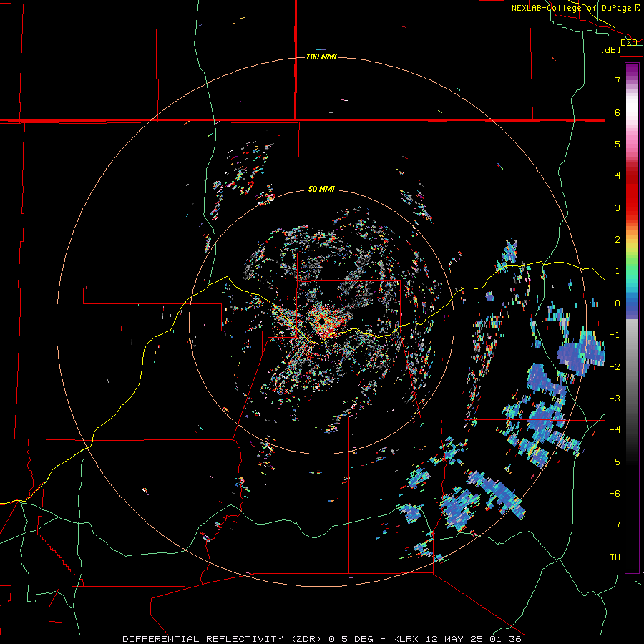644x644 pixels.
Task: Click the "-4" value on the color scale
Action: tap(615, 429)
